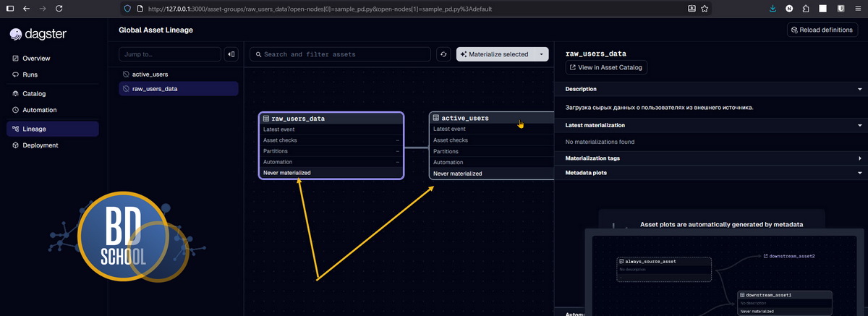868x316 pixels.
Task: Open the browser hamburger menu
Action: coord(856,9)
